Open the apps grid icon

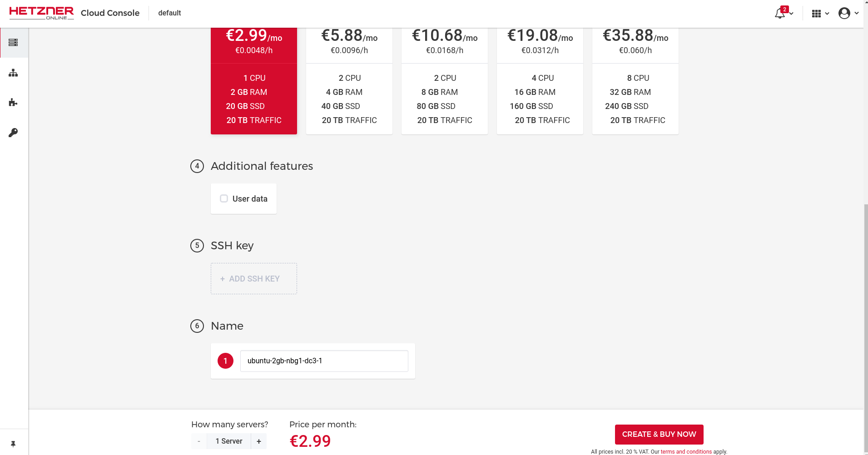point(816,14)
